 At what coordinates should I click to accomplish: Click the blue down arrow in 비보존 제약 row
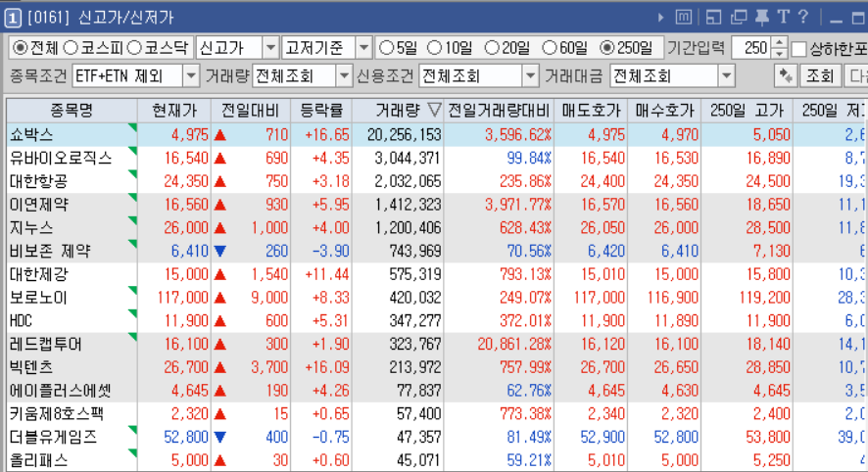tap(219, 252)
